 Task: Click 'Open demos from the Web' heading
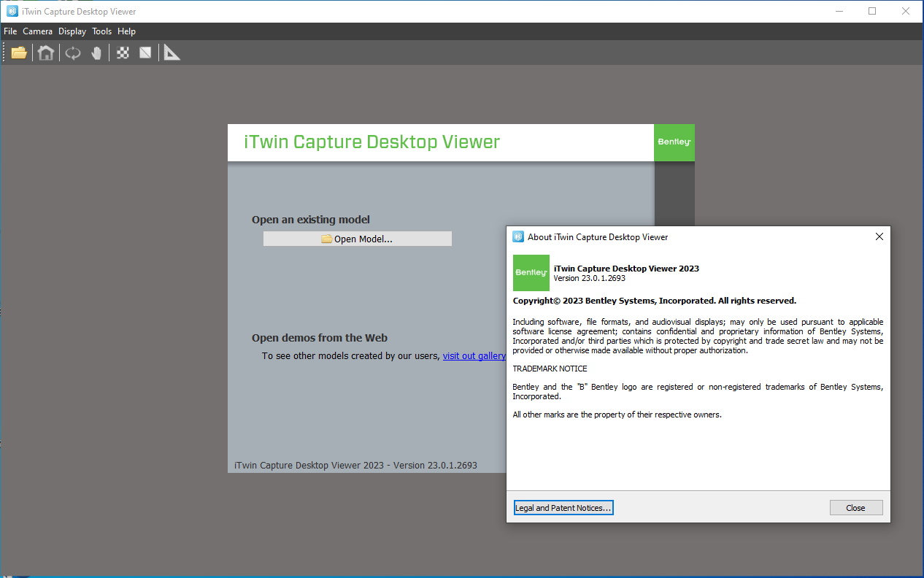(x=320, y=338)
